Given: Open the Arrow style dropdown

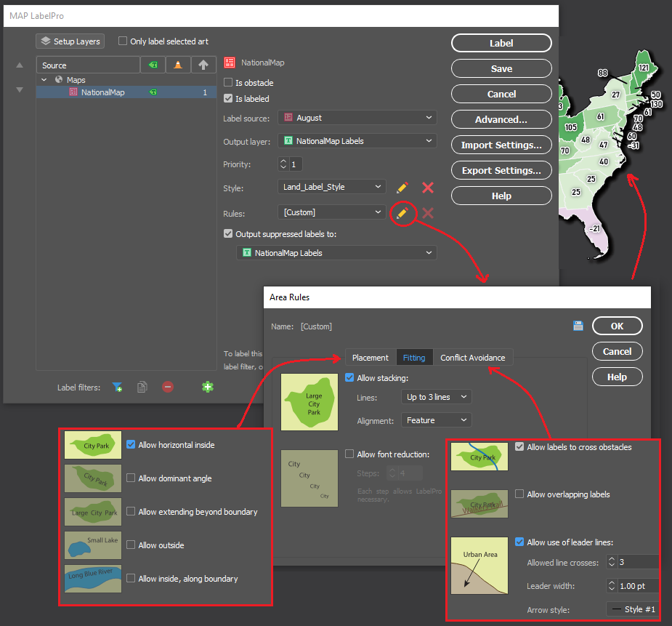Looking at the screenshot, I should click(633, 609).
